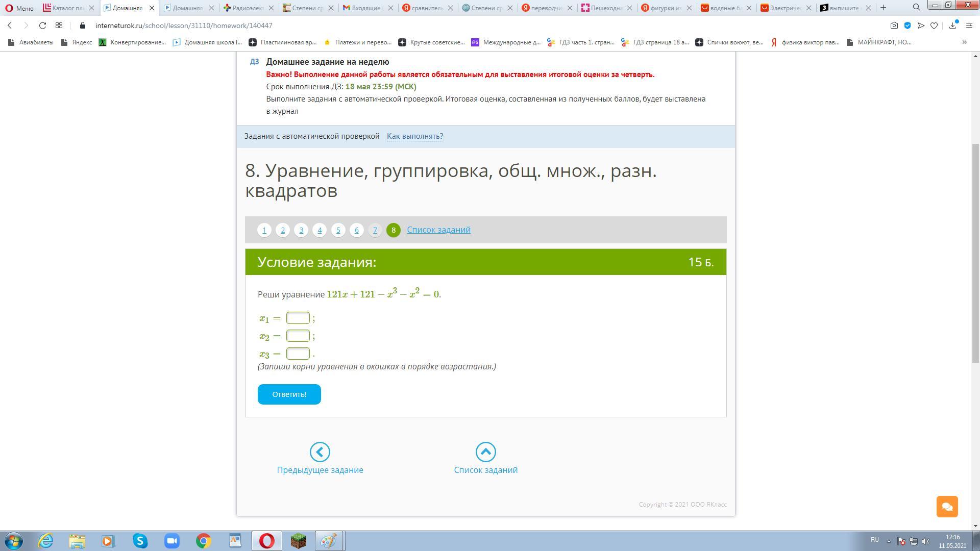
Task: Click the page vertical scrollbar thumb
Action: tap(975, 253)
